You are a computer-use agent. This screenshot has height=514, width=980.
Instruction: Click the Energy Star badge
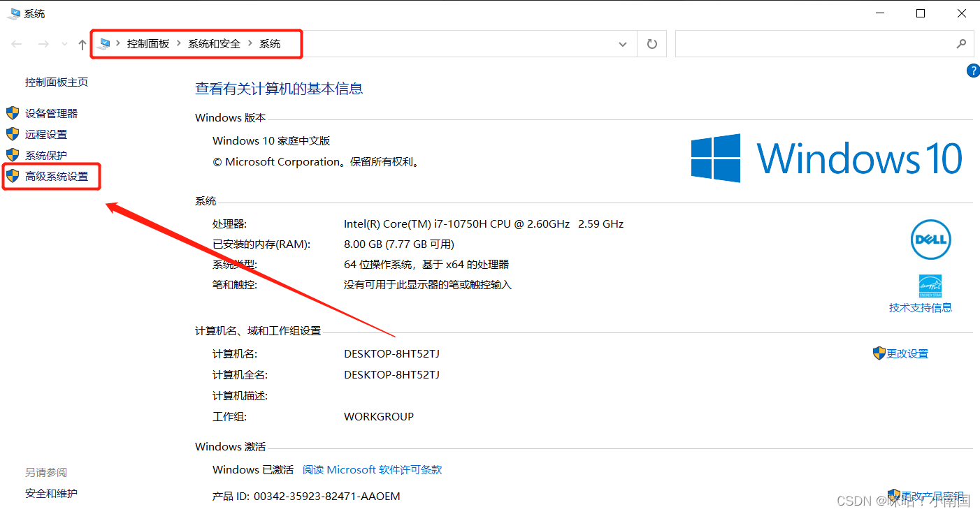(930, 286)
